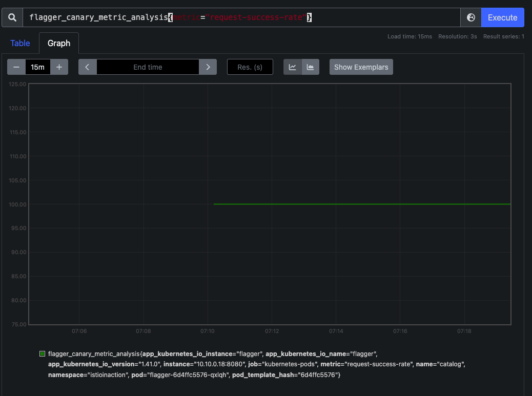532x396 pixels.
Task: Click the 07:06 x-axis time label
Action: 79,331
